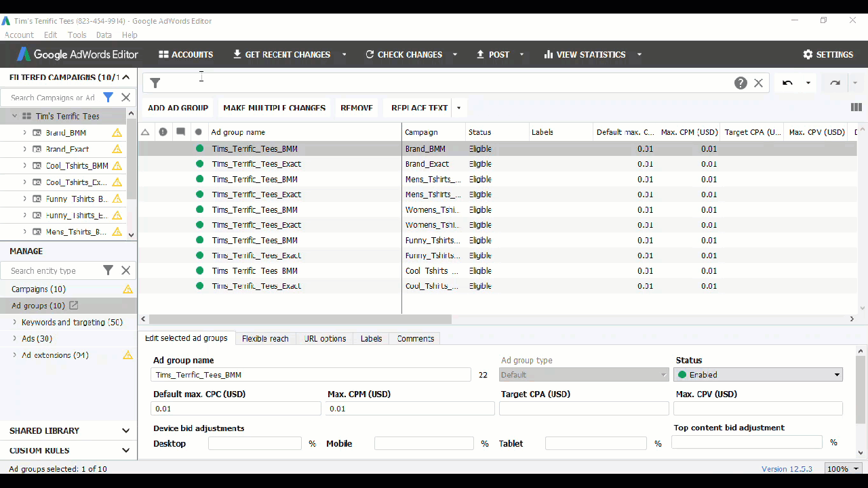Switch to the Flexible reach tab
The width and height of the screenshot is (868, 488).
pyautogui.click(x=265, y=338)
